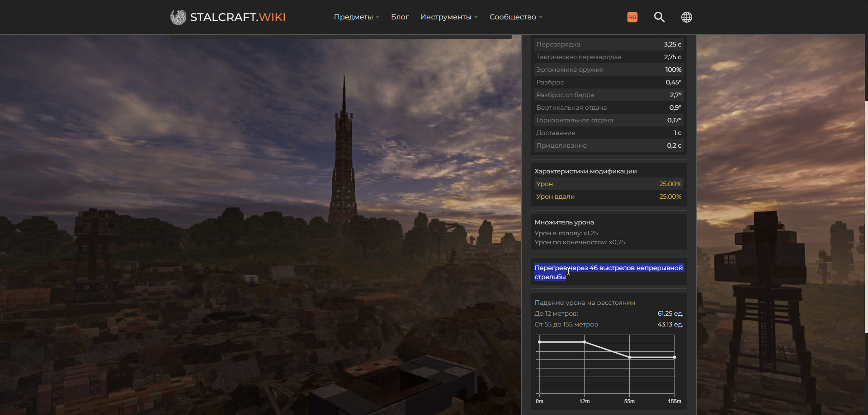Select the 1 с draw time value
Screen dimensions: 868x415
point(677,133)
